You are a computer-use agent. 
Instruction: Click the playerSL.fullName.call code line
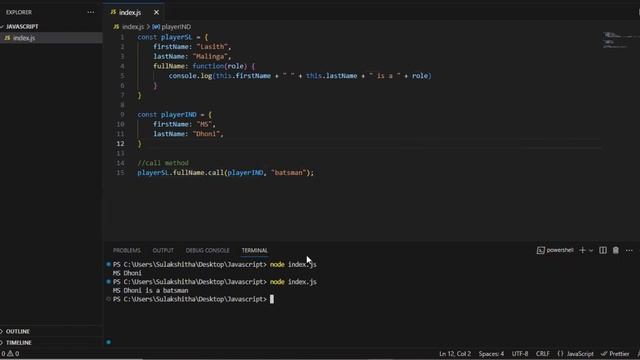click(225, 173)
